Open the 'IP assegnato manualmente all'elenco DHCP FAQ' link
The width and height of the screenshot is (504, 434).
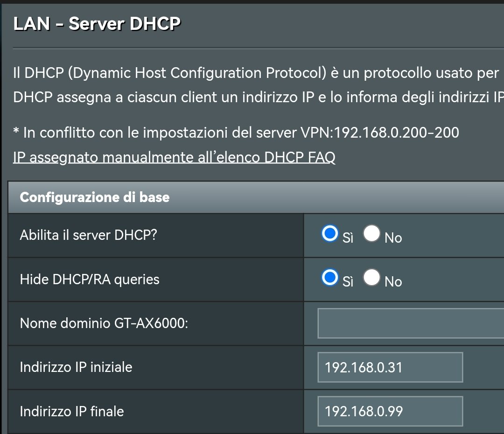point(174,157)
